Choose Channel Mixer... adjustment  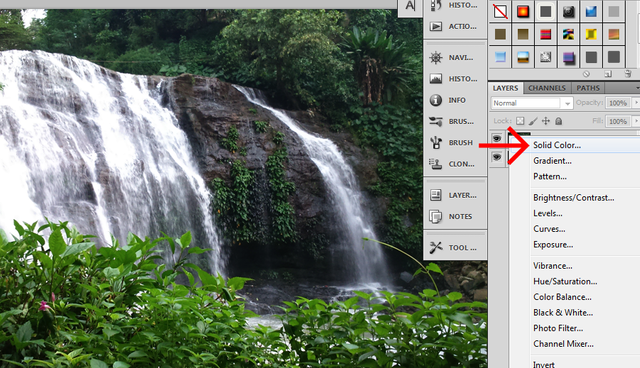point(563,344)
